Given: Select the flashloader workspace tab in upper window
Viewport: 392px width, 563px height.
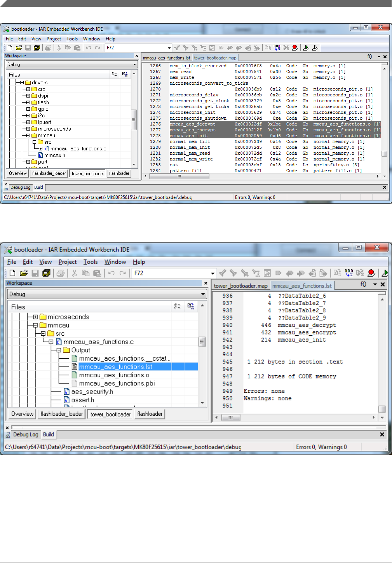Looking at the screenshot, I should point(119,173).
